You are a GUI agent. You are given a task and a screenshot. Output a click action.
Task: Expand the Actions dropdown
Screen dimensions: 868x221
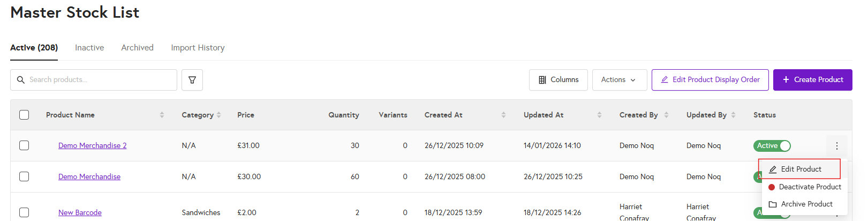point(619,80)
